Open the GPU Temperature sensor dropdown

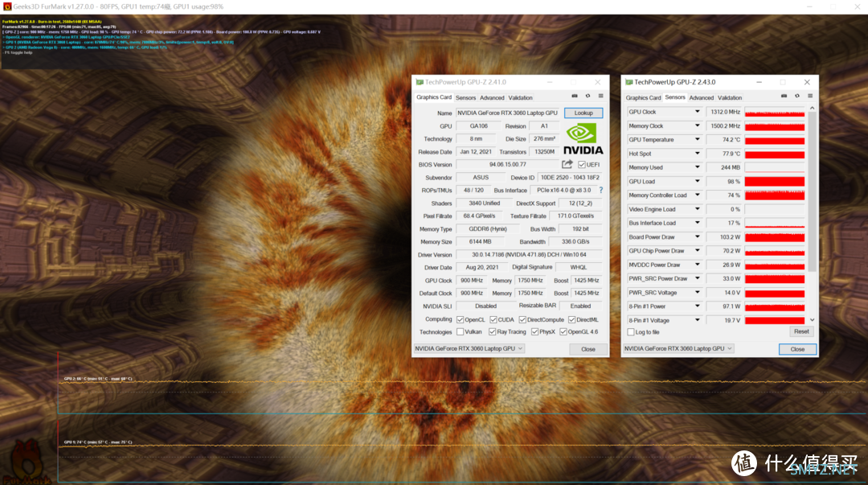(697, 140)
